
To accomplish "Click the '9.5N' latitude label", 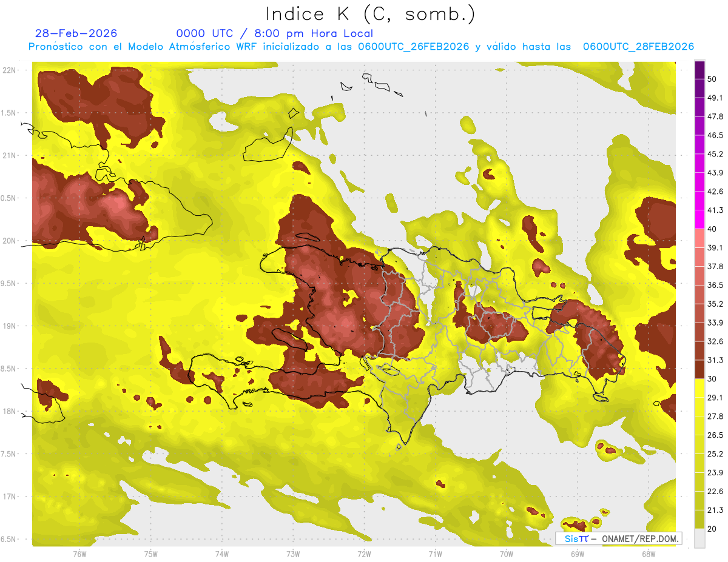I will (x=9, y=283).
